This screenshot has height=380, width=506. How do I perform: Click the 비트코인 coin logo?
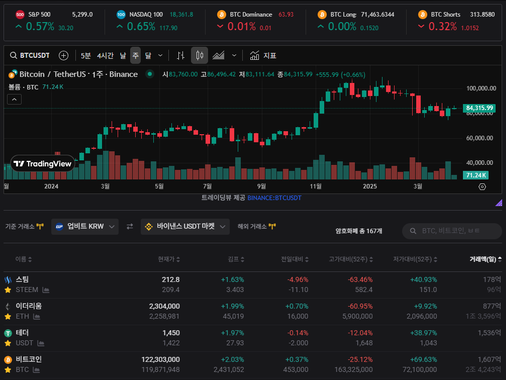pos(8,359)
